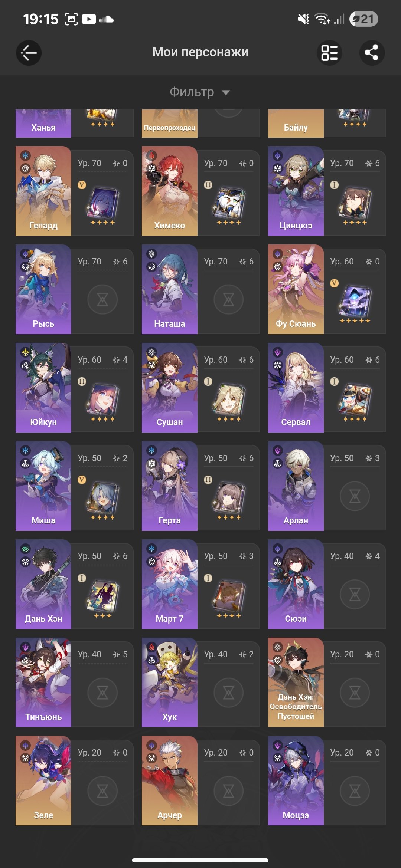Image resolution: width=401 pixels, height=868 pixels.
Task: Select Герта character portrait
Action: click(170, 486)
